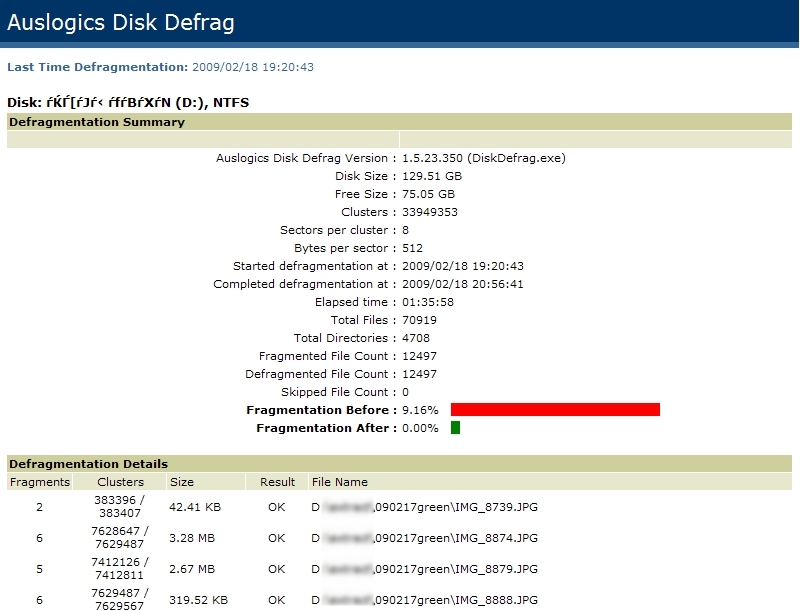Select the free size value '75.05 GB'

(428, 194)
